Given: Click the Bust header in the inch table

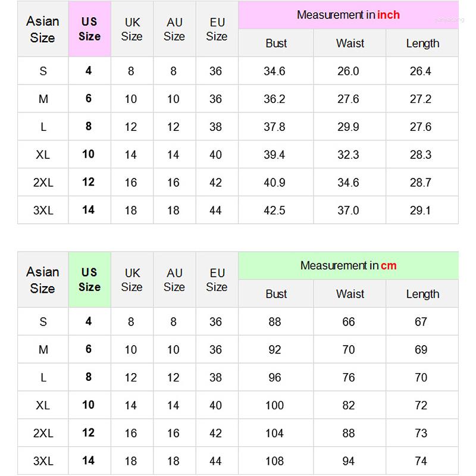Looking at the screenshot, I should (276, 43).
